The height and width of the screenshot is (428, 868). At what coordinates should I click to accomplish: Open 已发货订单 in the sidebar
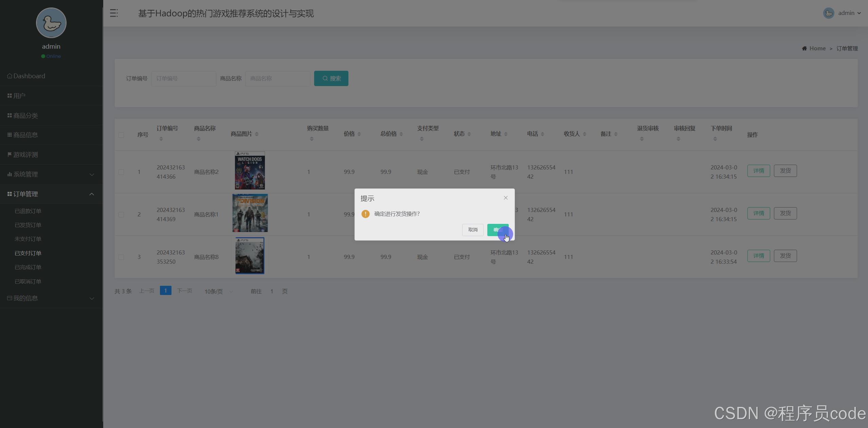(28, 225)
